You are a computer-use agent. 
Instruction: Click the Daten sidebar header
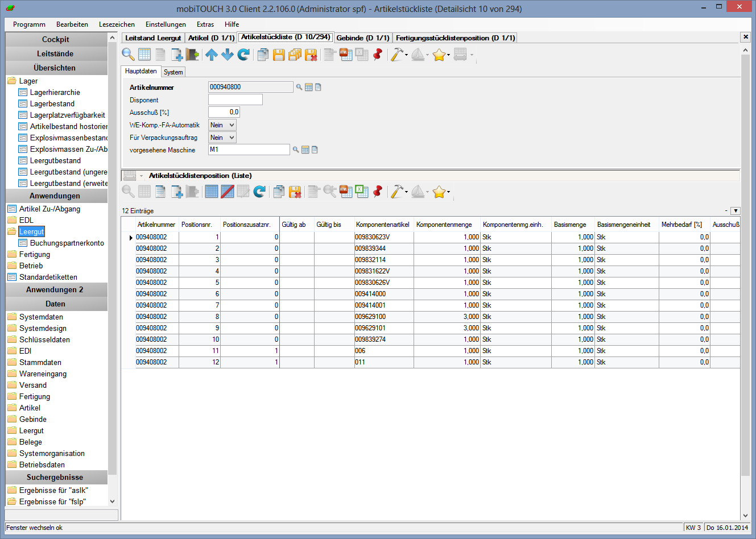pyautogui.click(x=56, y=304)
